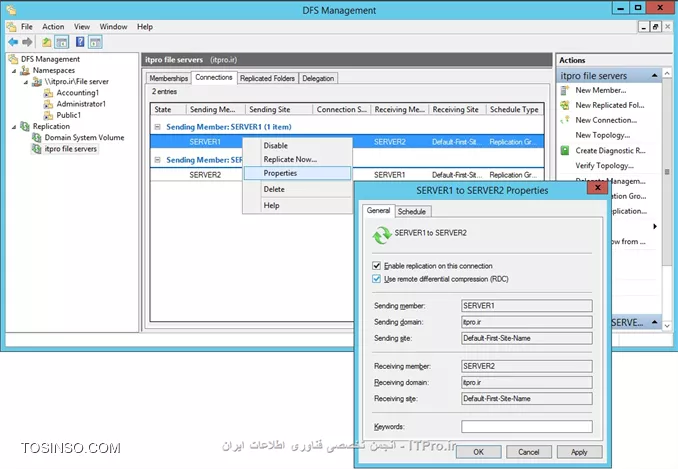Screen dimensions: 678x469
Task: Click the Actions pane scroll down arrow
Action: tap(667, 325)
